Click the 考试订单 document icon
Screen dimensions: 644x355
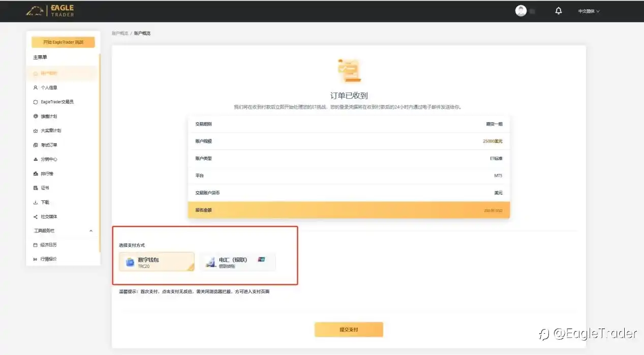pos(36,145)
